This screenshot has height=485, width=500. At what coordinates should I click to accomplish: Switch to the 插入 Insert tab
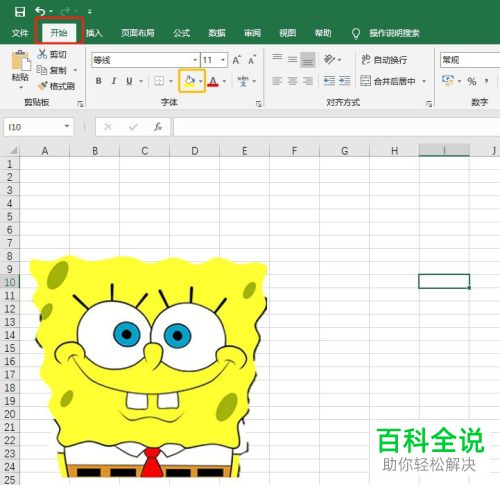tap(94, 33)
